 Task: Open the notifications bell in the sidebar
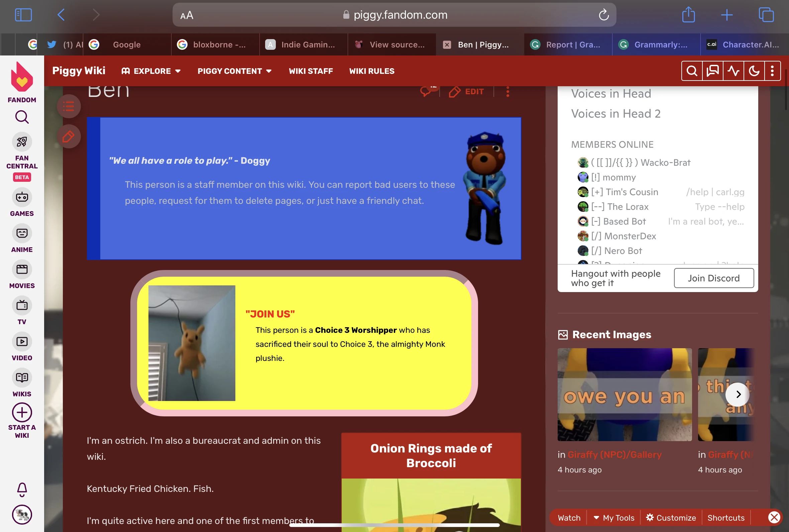(x=22, y=489)
